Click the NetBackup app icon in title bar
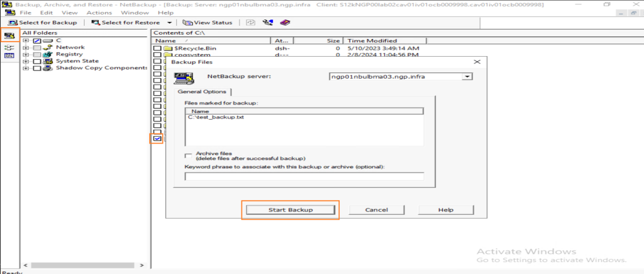The image size is (644, 274). (6, 4)
